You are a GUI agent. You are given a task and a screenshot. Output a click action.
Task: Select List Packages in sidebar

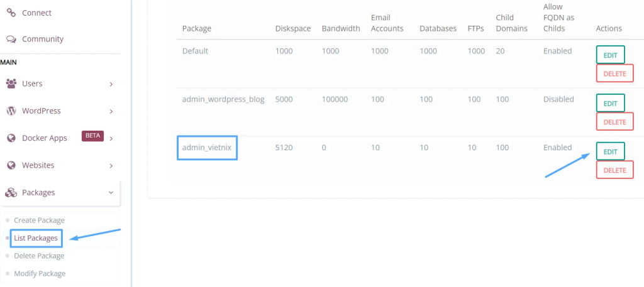(36, 238)
